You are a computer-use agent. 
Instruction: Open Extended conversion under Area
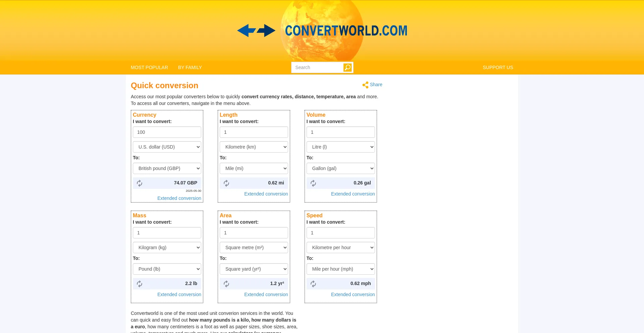[266, 294]
